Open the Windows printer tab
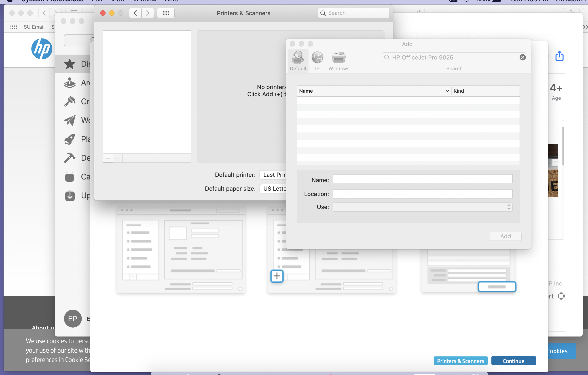588x375 pixels. coord(338,58)
